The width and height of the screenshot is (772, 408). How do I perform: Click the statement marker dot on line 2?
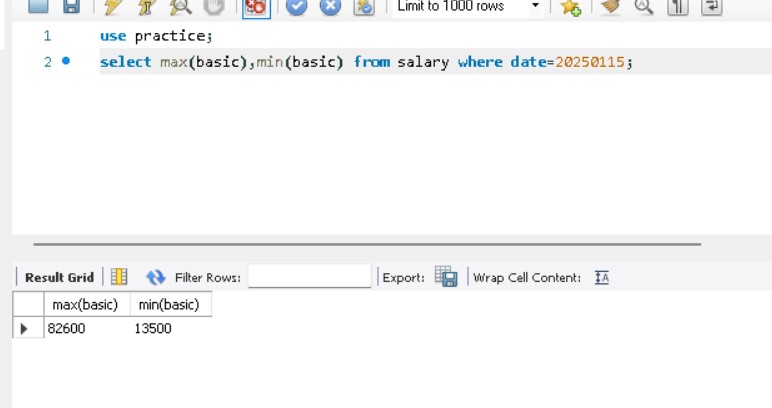click(x=66, y=61)
